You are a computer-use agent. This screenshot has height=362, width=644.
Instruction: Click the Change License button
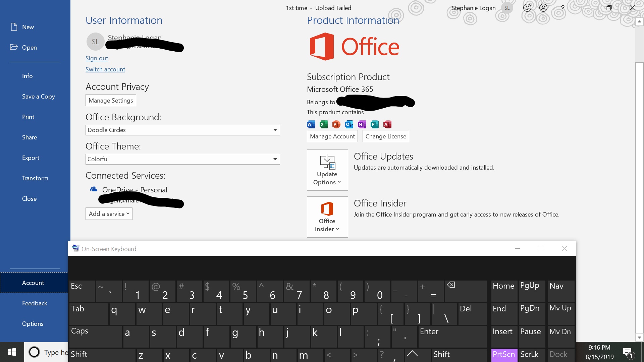(x=386, y=136)
